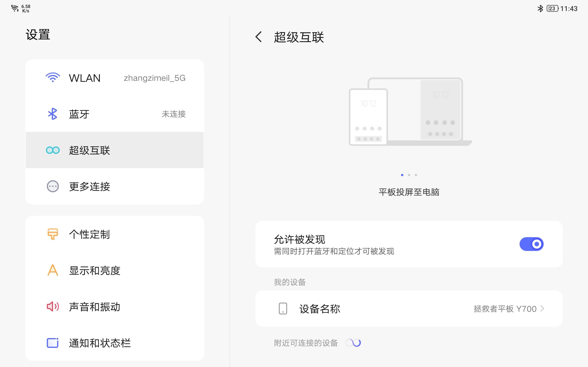Tap the second carousel page dot
The height and width of the screenshot is (367, 588).
pos(409,175)
